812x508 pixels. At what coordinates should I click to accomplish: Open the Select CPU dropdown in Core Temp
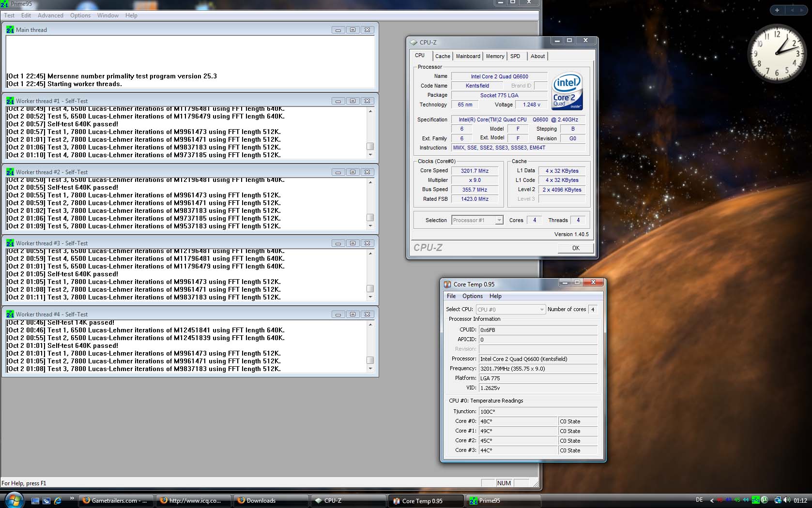pyautogui.click(x=510, y=309)
